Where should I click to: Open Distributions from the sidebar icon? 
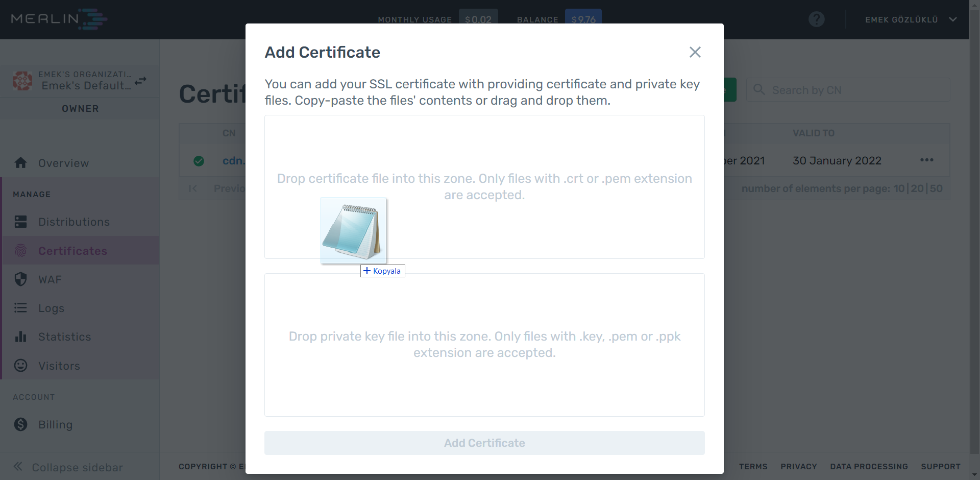[x=20, y=222]
